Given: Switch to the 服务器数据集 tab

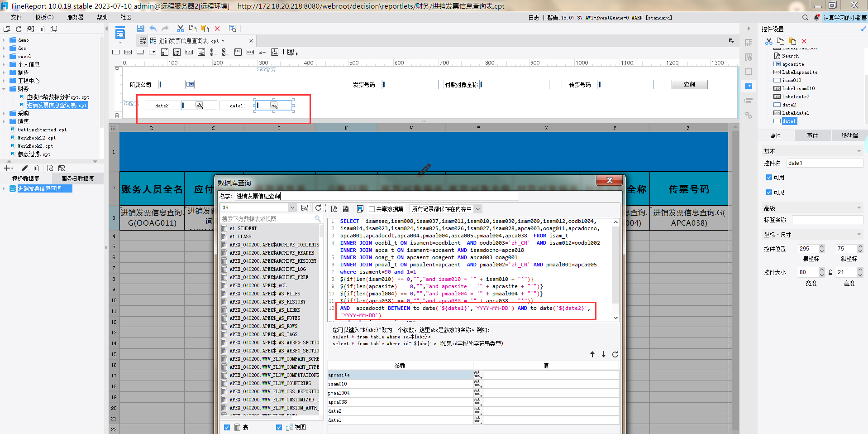Looking at the screenshot, I should (77, 178).
